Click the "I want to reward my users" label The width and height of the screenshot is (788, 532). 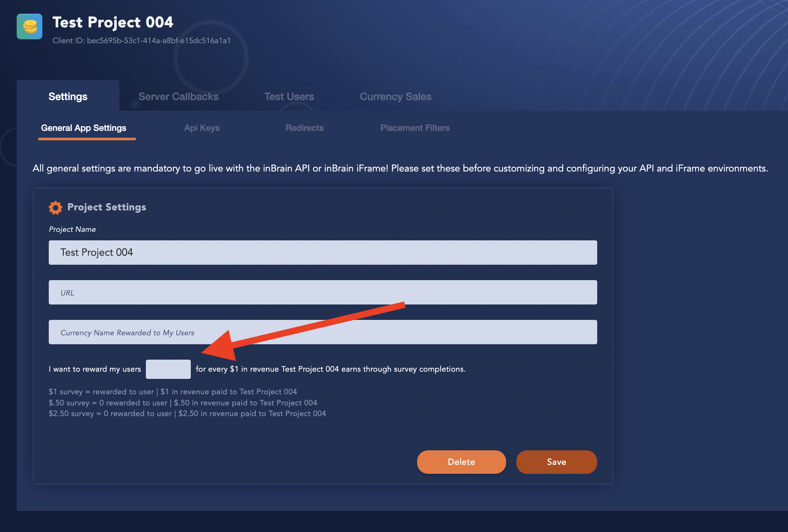(95, 369)
